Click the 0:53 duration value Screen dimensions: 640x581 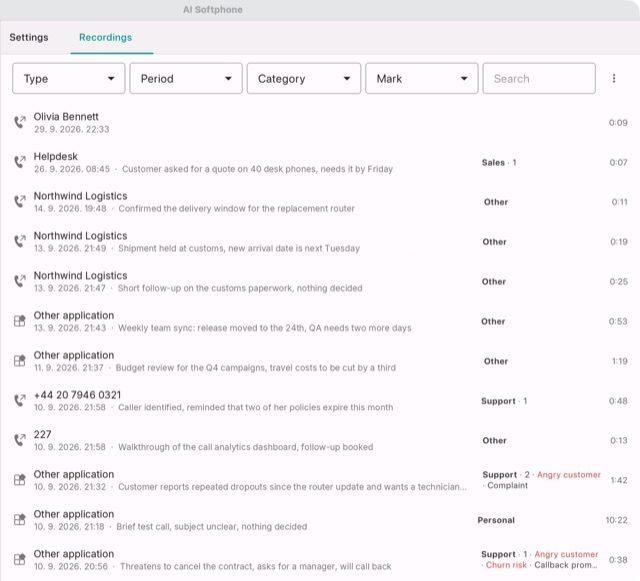pos(618,321)
